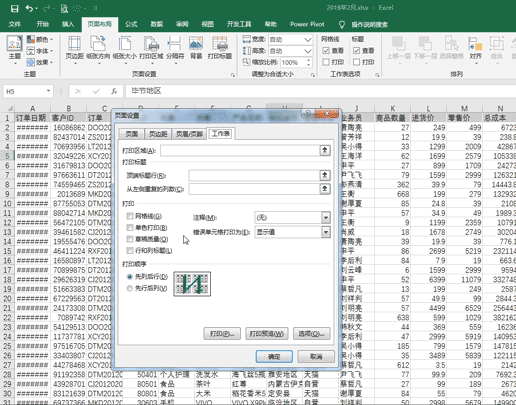Toggle Gridlines Print (打印) checkbox in ribbon
The width and height of the screenshot is (516, 405).
(x=326, y=62)
